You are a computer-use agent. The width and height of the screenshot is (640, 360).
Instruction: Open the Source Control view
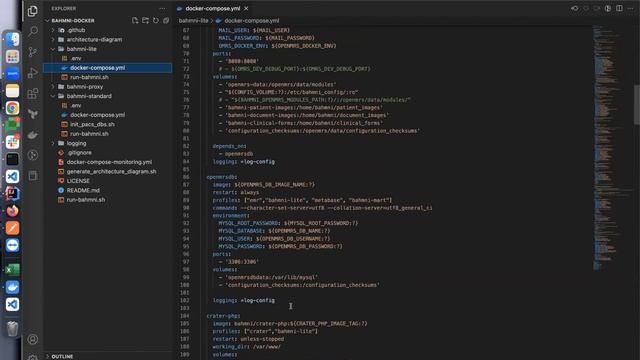33,52
